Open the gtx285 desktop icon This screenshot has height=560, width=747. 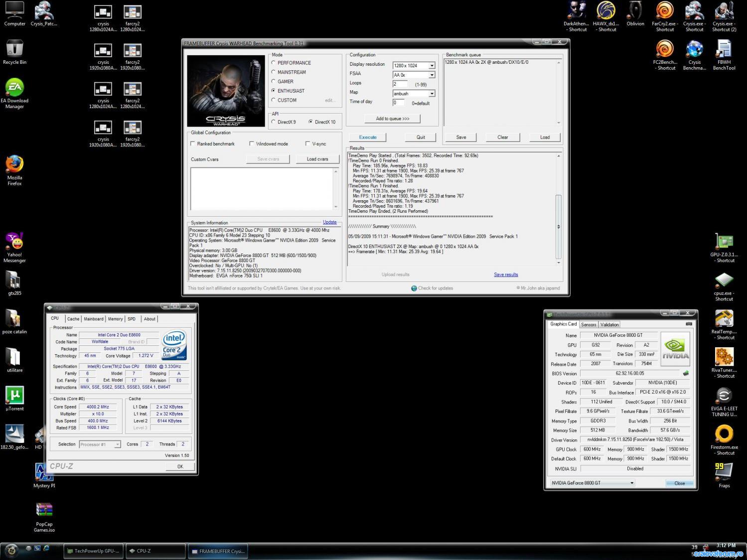[x=14, y=283]
